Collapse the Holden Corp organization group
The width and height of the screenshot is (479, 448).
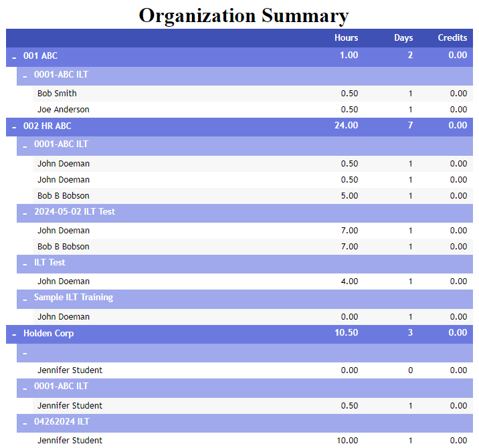pyautogui.click(x=14, y=334)
